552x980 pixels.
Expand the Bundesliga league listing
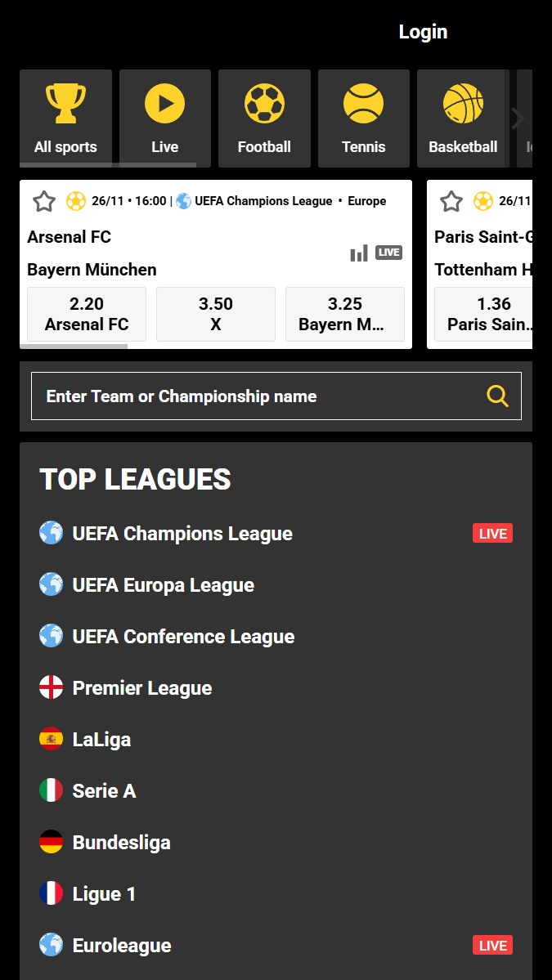[121, 842]
